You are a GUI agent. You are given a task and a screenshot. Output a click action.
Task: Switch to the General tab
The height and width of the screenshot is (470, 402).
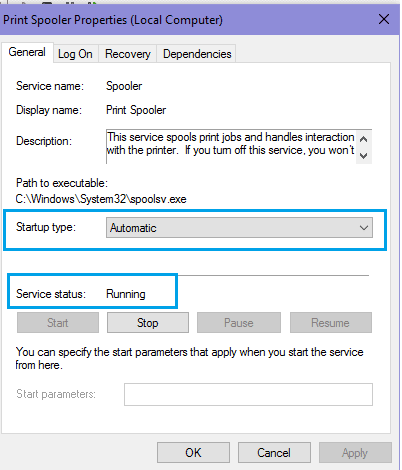click(x=27, y=52)
